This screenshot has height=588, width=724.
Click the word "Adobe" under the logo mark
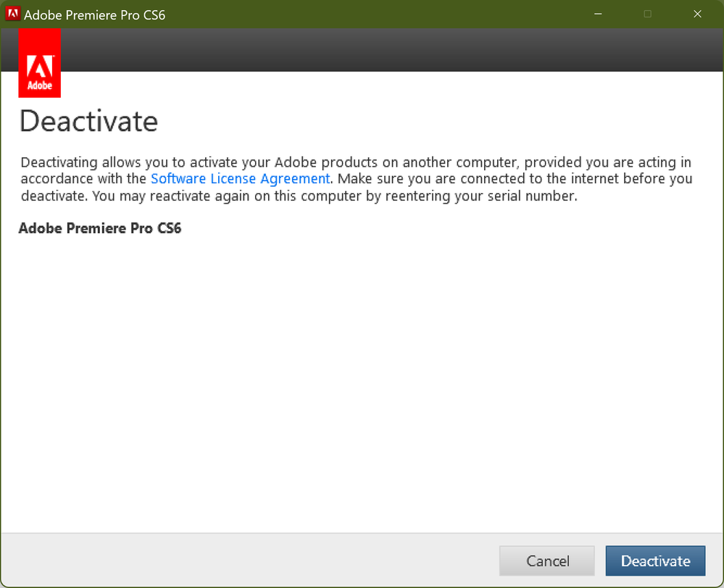(39, 85)
